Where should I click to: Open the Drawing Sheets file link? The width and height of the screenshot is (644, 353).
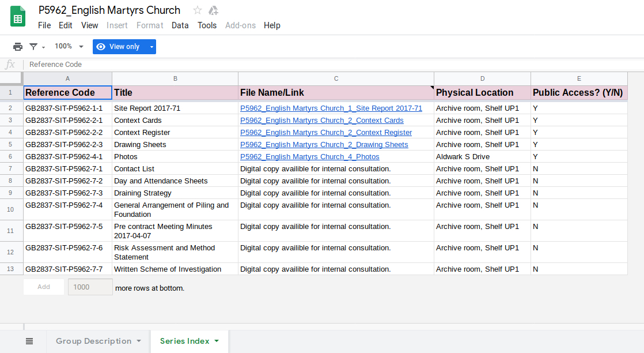point(324,145)
